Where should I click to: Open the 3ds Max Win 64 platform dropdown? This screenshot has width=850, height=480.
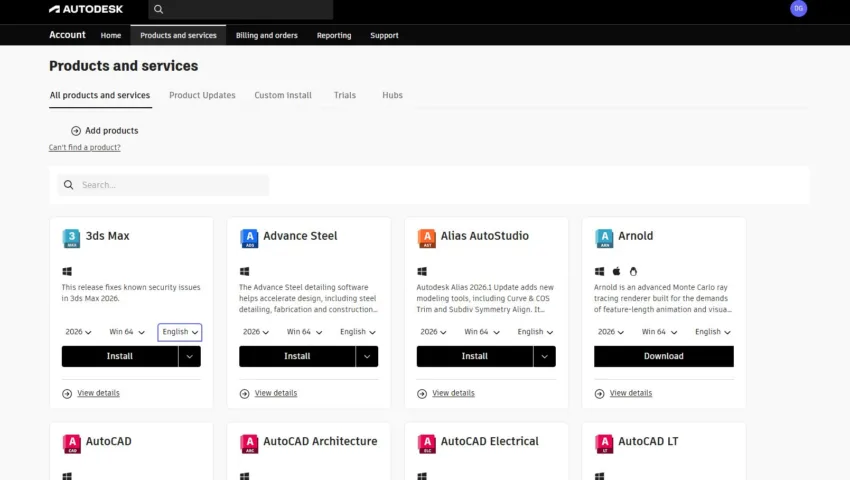click(127, 332)
